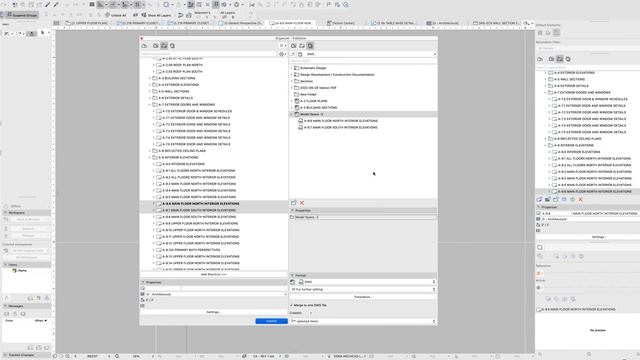640x360 pixels.
Task: Open the gear options menu beside left search
Action: click(282, 54)
